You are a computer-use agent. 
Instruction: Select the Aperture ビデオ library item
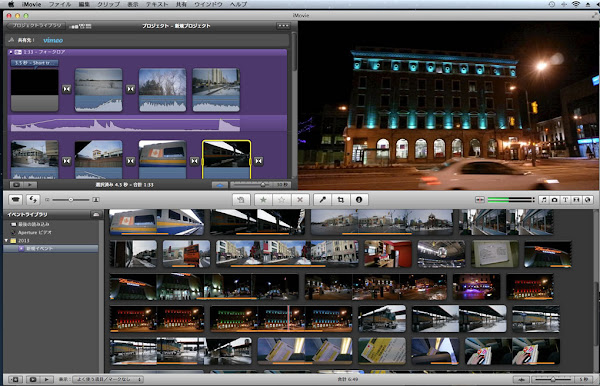(x=34, y=232)
